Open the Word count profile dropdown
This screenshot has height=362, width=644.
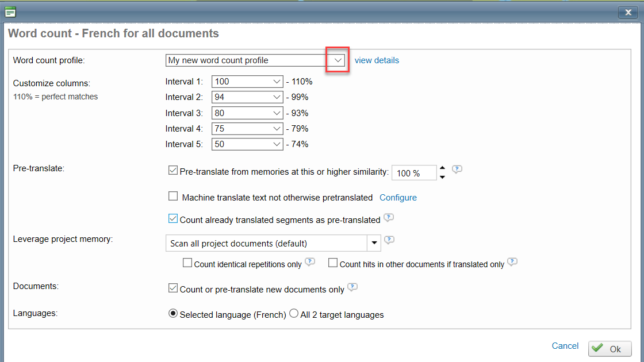pos(338,60)
